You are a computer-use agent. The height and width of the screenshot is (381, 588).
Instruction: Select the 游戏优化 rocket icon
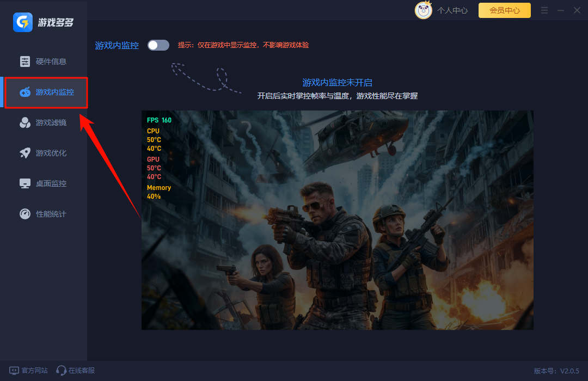(x=25, y=153)
